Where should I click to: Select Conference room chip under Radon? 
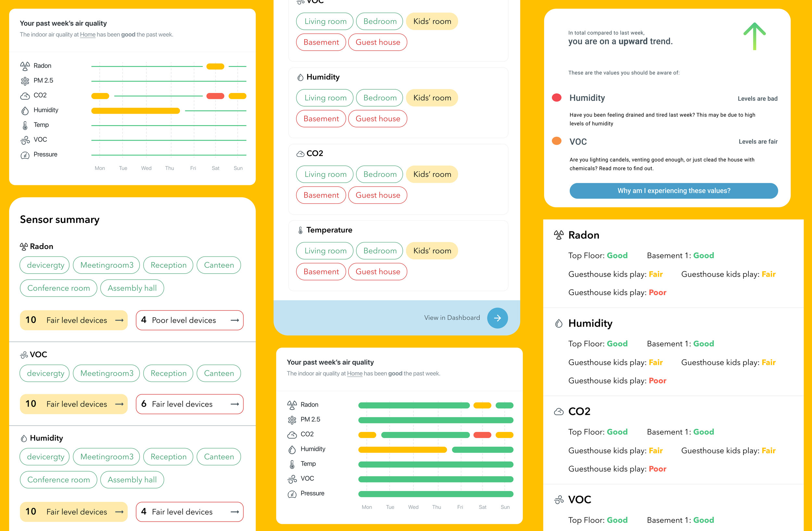coord(58,288)
